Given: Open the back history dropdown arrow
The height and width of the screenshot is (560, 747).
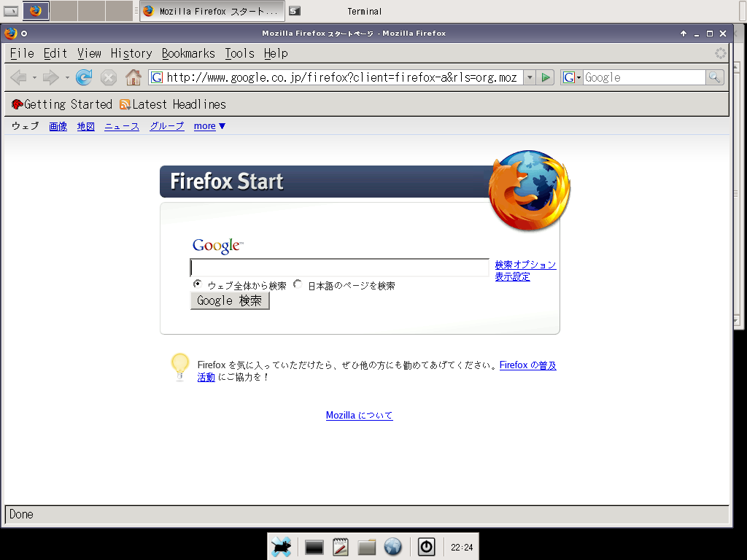Looking at the screenshot, I should (x=34, y=77).
